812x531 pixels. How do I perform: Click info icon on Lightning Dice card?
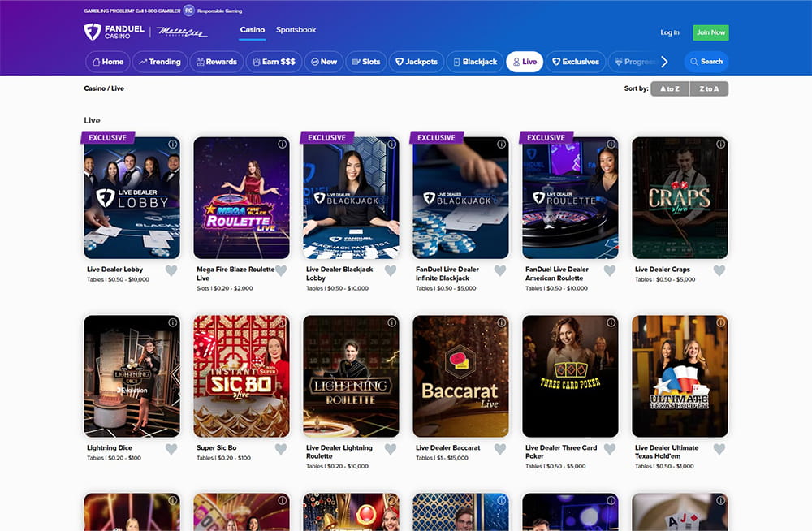pyautogui.click(x=172, y=322)
